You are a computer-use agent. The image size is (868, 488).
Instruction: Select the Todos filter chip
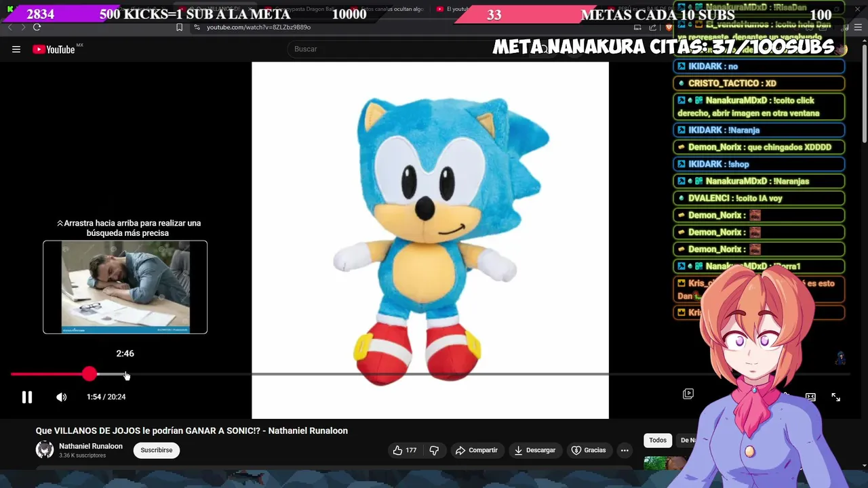point(658,441)
